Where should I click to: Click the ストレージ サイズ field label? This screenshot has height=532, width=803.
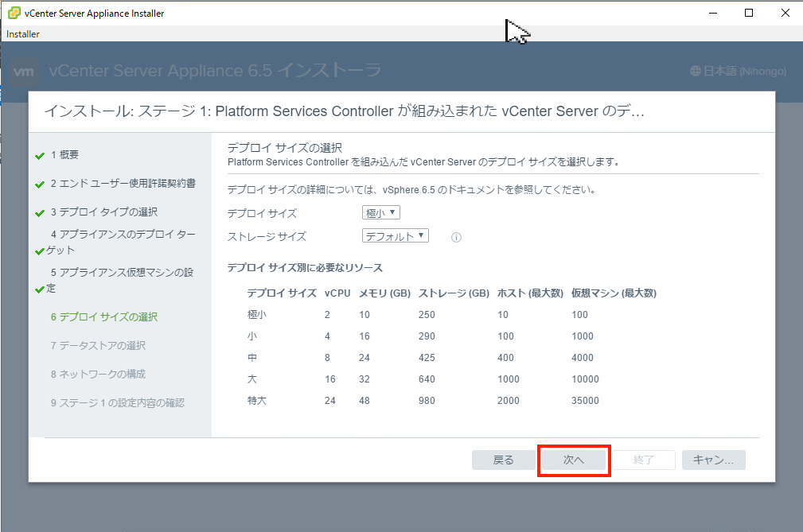267,236
